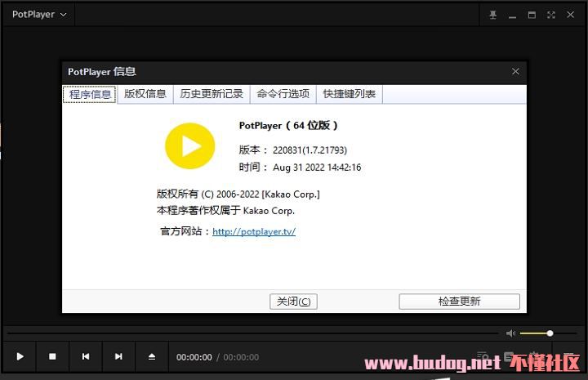The height and width of the screenshot is (380, 588).
Task: View the 快捷键列表 tab
Action: 350,94
